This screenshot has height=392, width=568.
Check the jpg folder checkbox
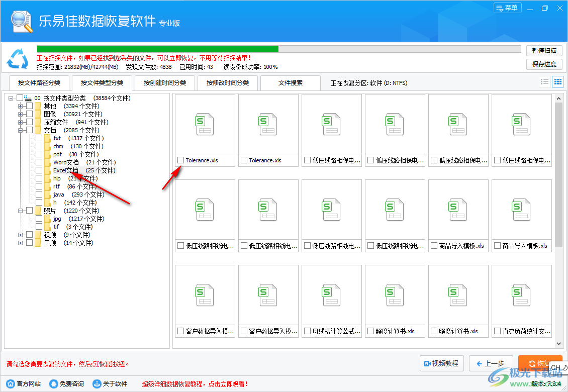(39, 219)
